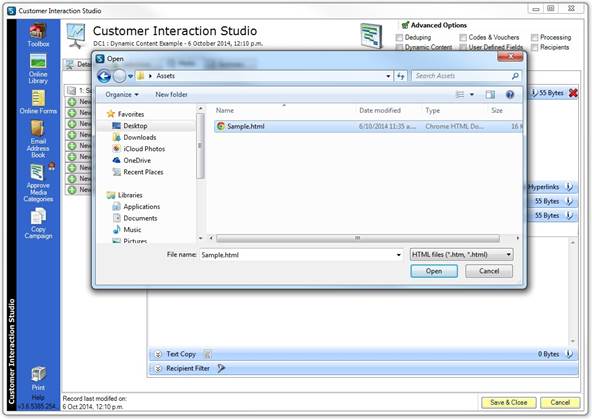Click Cancel in Customer Interaction Studio window
The height and width of the screenshot is (419, 592).
point(560,402)
